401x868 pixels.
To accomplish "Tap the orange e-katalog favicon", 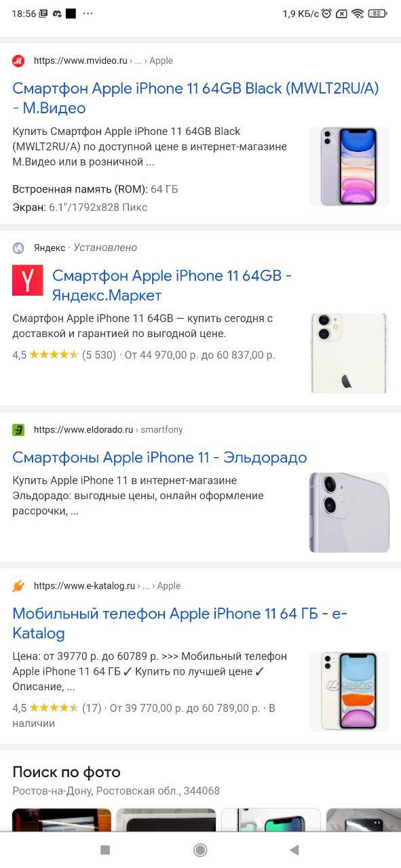I will (x=18, y=585).
